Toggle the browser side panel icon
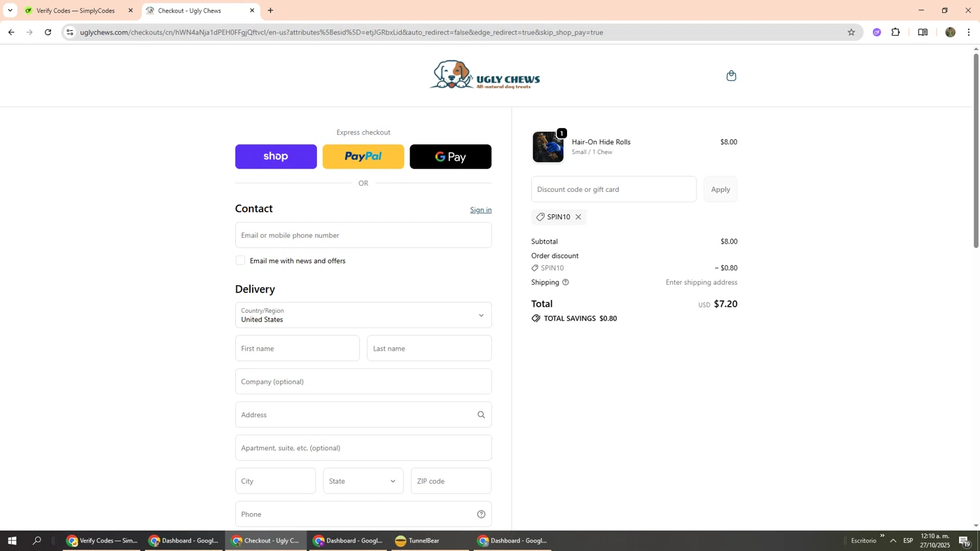 923,32
